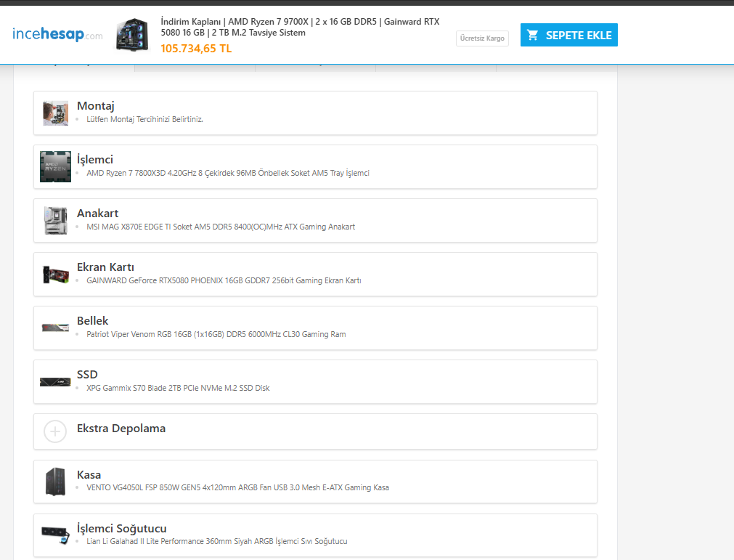Expand the SSD component row
The height and width of the screenshot is (560, 734).
(316, 381)
